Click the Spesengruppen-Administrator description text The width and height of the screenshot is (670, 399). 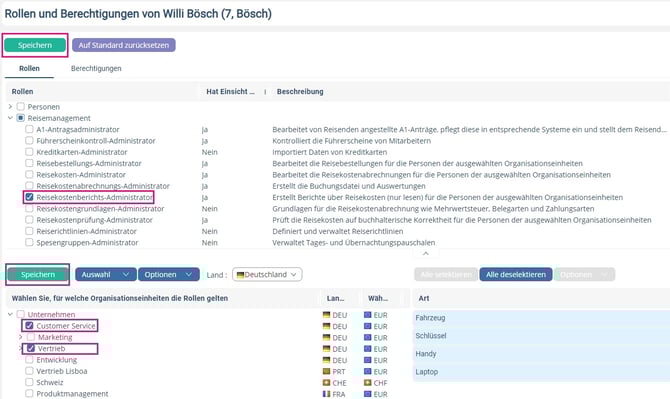pyautogui.click(x=353, y=243)
